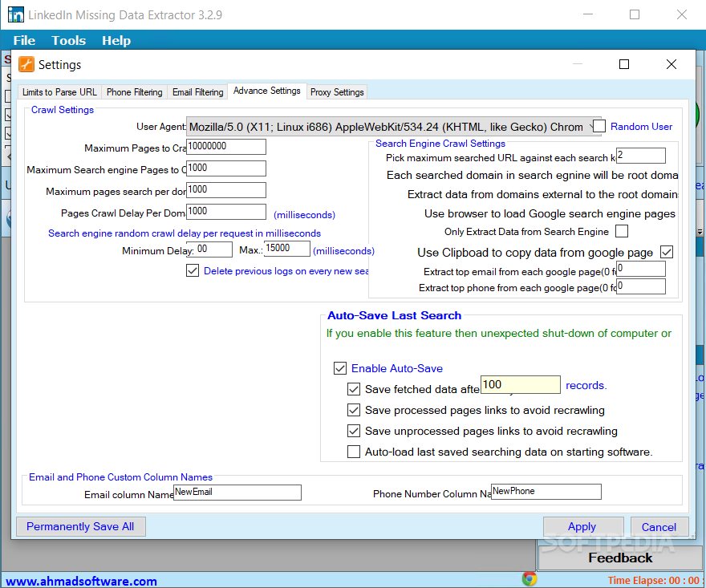Click the Chrome icon in status bar
The width and height of the screenshot is (706, 588).
tap(529, 578)
